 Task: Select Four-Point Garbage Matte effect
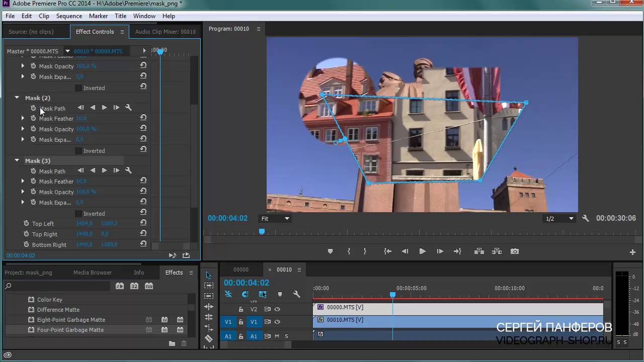coord(70,330)
